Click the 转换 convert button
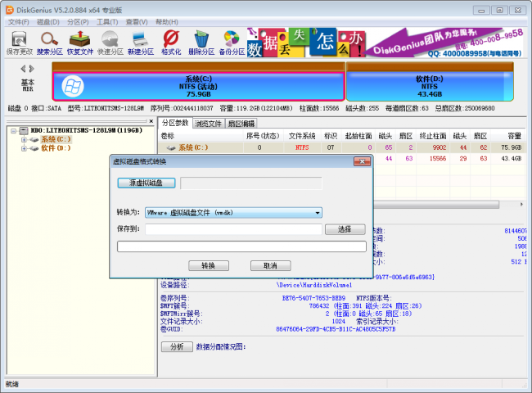 [x=209, y=266]
